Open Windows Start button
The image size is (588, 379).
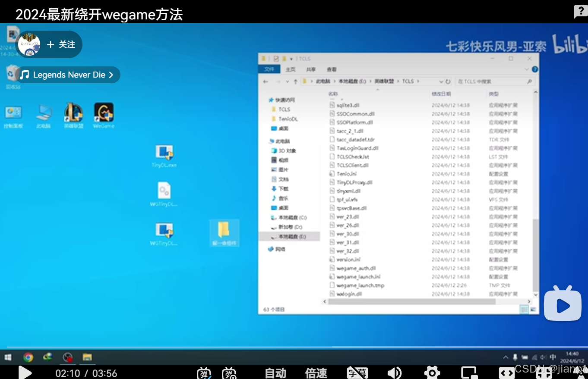(x=8, y=357)
